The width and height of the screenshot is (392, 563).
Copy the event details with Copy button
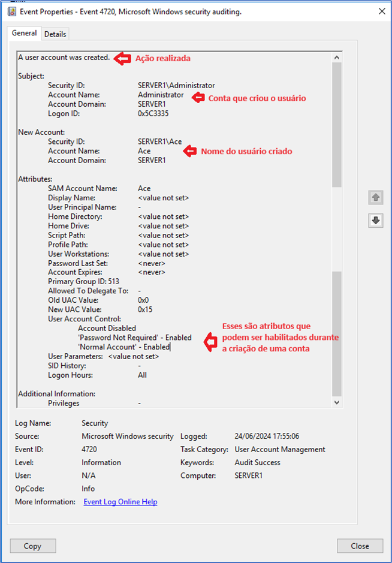point(32,546)
